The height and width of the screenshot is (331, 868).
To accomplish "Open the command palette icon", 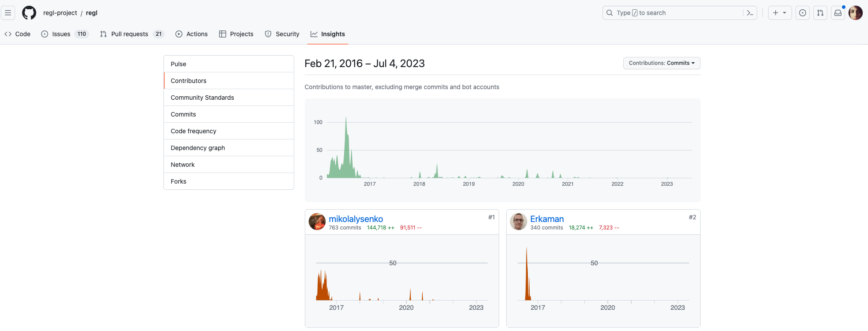I will pos(750,13).
